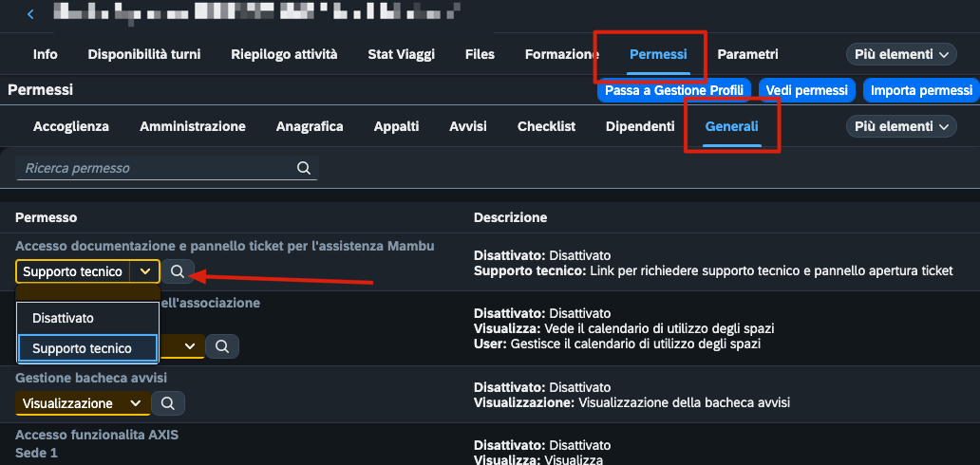Open the Stat Viaggi tab
Viewport: 980px width, 465px height.
tap(401, 54)
